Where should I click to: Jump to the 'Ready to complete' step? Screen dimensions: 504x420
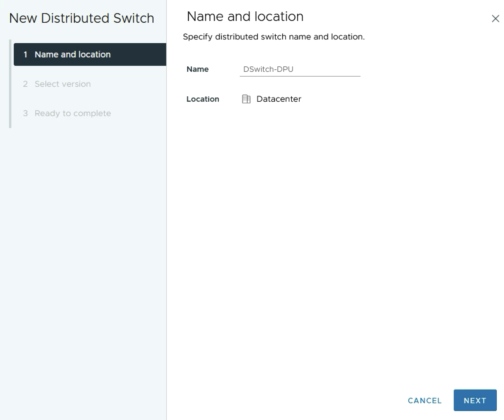tap(73, 113)
